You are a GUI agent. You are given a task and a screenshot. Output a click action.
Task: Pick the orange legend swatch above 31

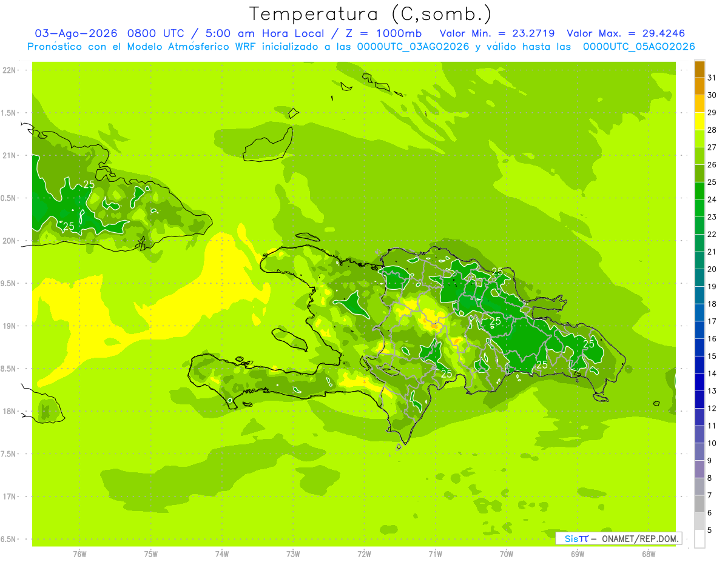click(x=699, y=69)
